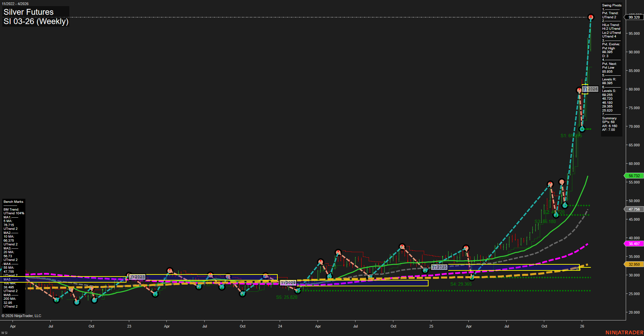Screen dimensions: 644x336
Task: Select the red pivot high marker above the April 2025 swing
Action: point(466,247)
